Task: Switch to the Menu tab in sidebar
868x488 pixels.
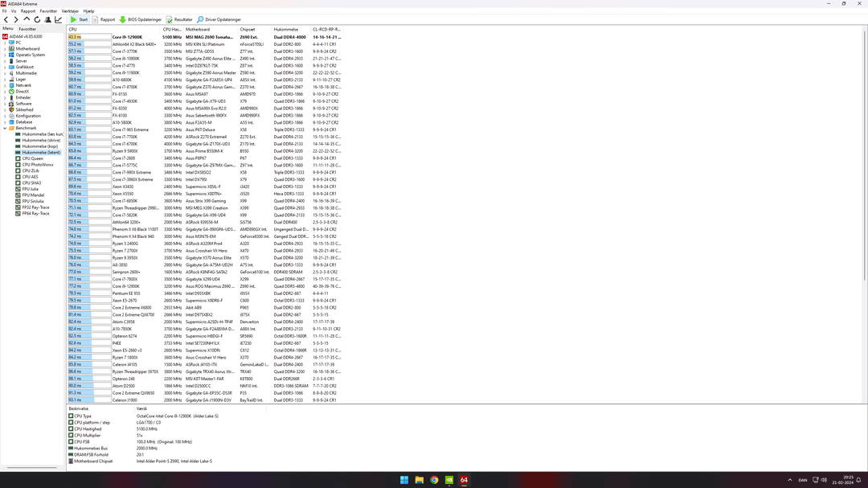Action: 8,29
